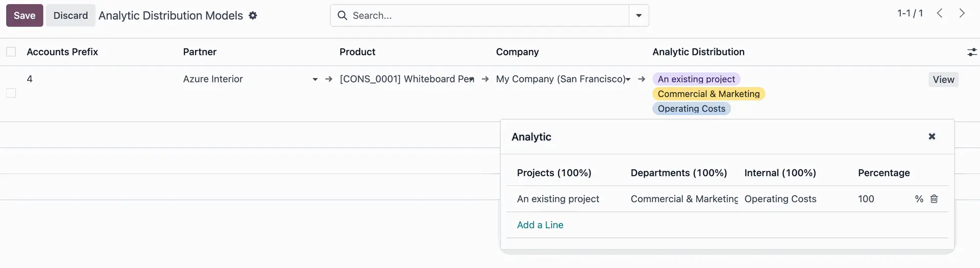Delete the analytic distribution line with trash icon
Screen dimensions: 980x268
click(x=934, y=199)
